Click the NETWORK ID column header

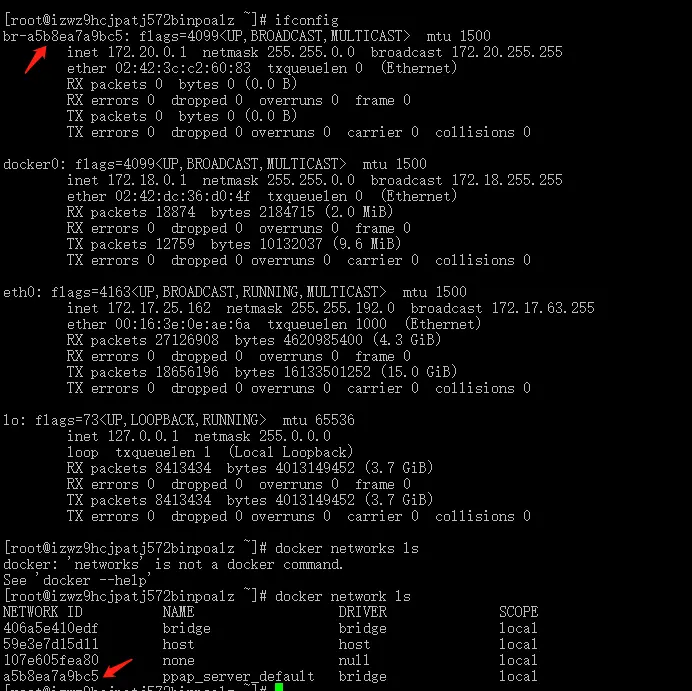click(43, 612)
